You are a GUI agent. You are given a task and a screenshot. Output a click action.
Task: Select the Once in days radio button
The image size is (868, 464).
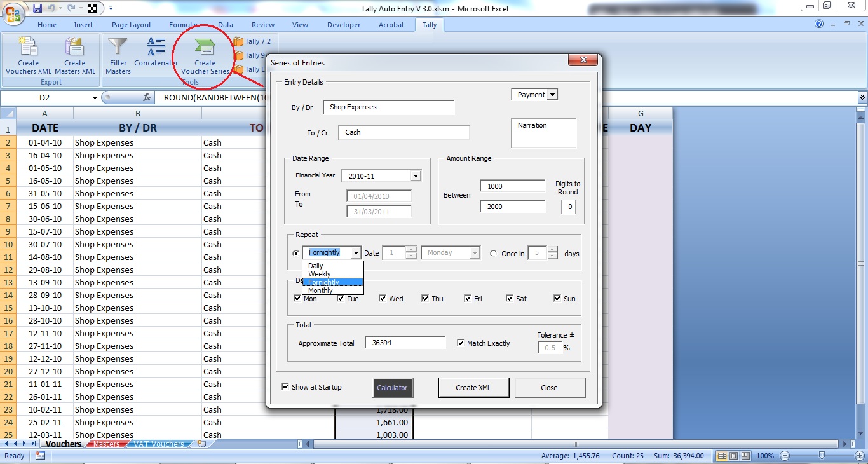point(494,253)
